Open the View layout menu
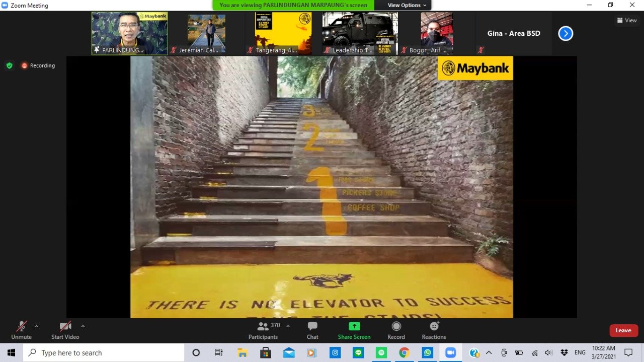The height and width of the screenshot is (362, 644). tap(626, 21)
